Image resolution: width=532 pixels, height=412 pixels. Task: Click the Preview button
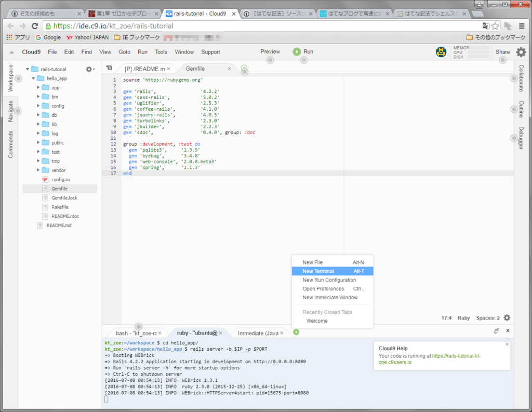pos(270,51)
